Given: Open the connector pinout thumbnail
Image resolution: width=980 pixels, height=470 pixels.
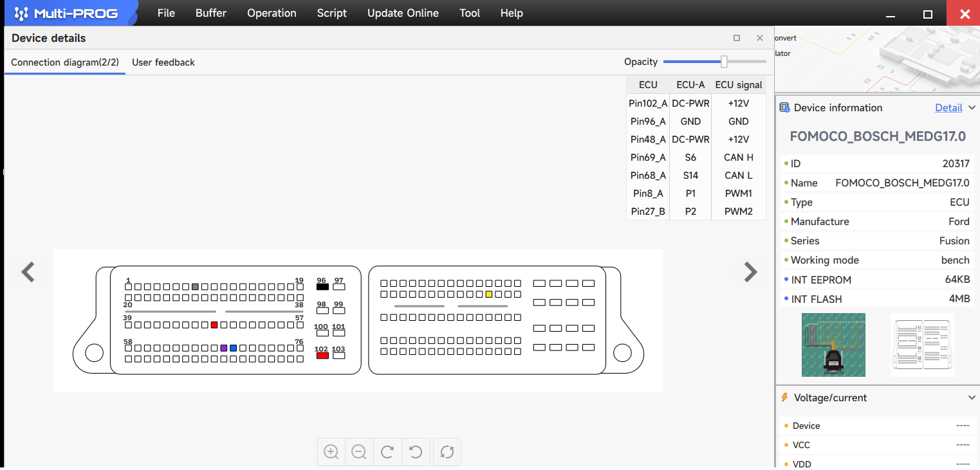Looking at the screenshot, I should [x=922, y=345].
